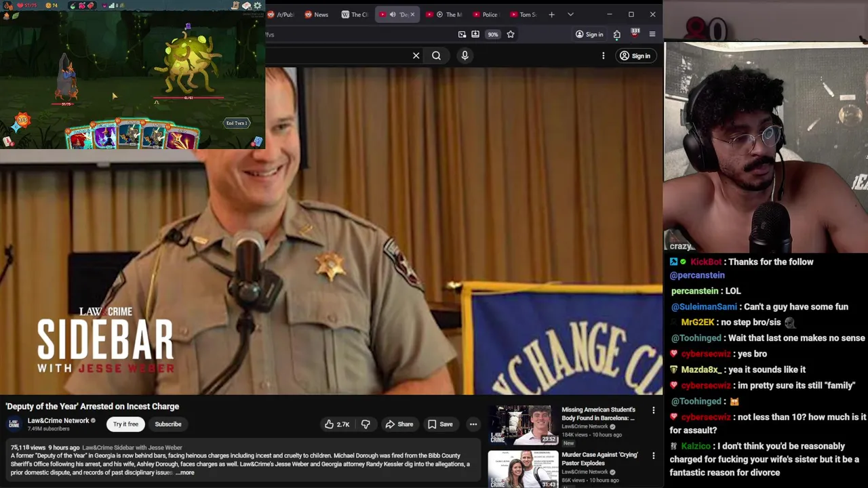Open the Wikipedia 'The Cl' tab

355,14
